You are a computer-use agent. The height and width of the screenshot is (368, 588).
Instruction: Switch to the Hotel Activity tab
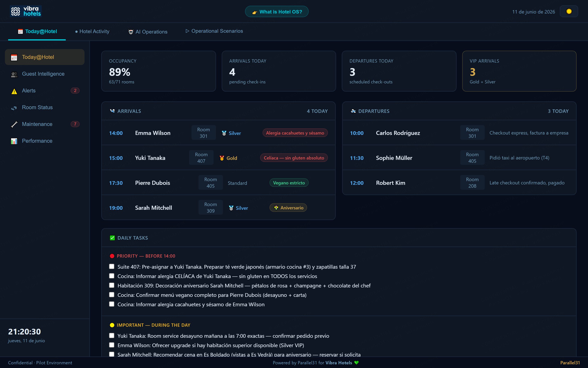pos(92,31)
